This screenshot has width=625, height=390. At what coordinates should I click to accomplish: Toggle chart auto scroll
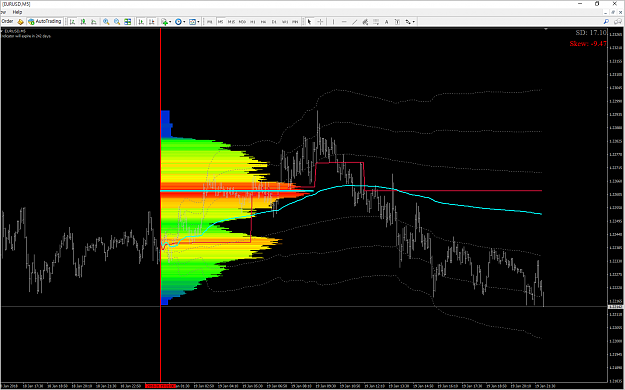(141, 22)
